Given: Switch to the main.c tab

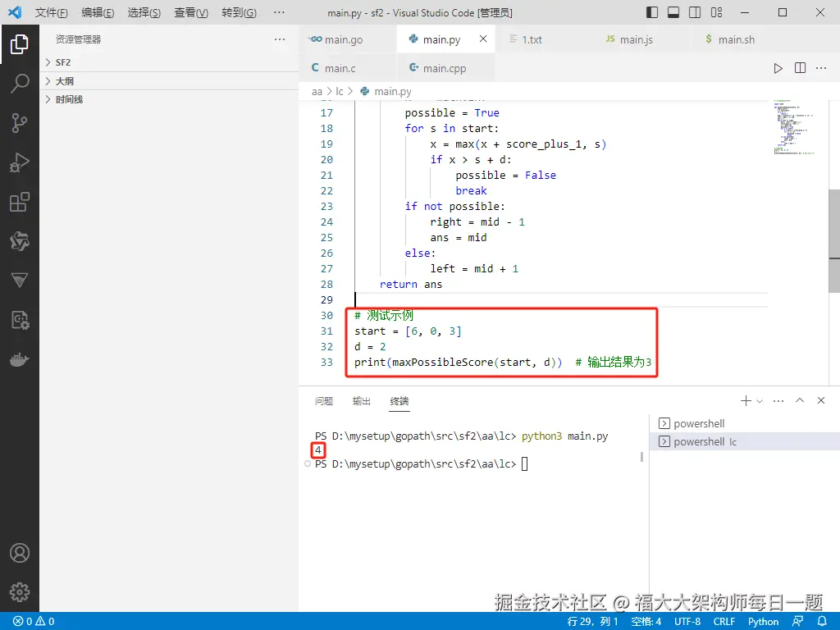Looking at the screenshot, I should pos(348,68).
